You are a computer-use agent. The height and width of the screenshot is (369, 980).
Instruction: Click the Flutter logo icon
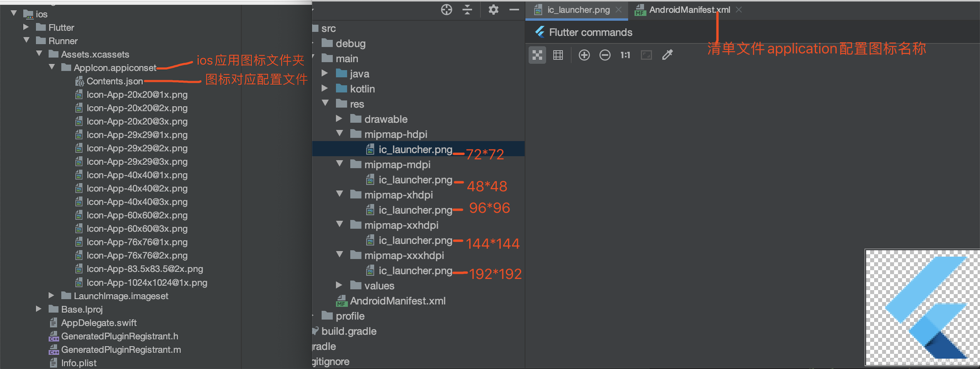(540, 32)
